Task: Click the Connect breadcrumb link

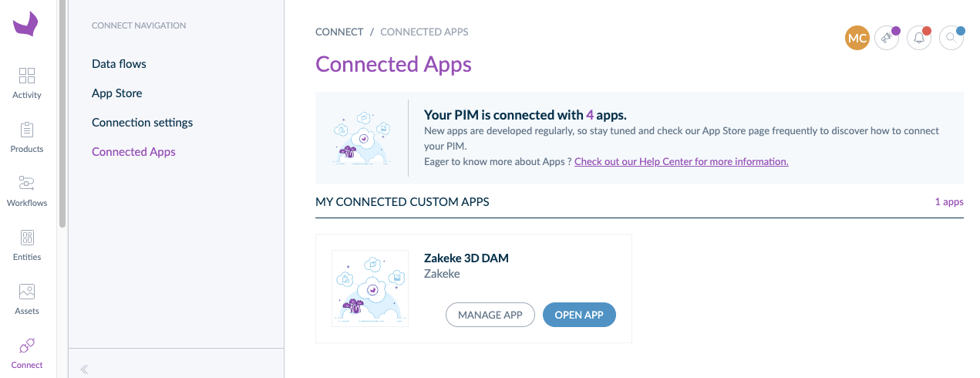Action: click(x=339, y=32)
